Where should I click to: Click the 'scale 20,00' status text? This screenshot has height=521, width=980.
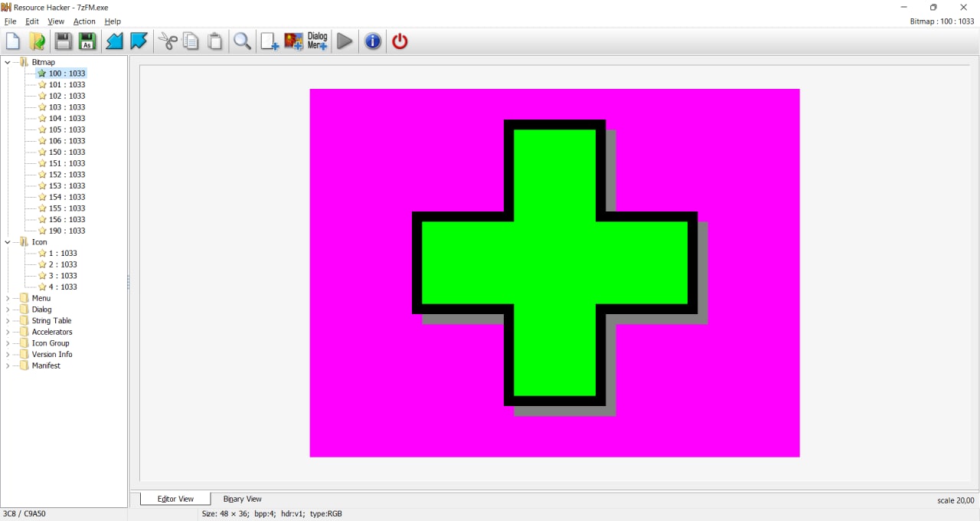(x=955, y=501)
